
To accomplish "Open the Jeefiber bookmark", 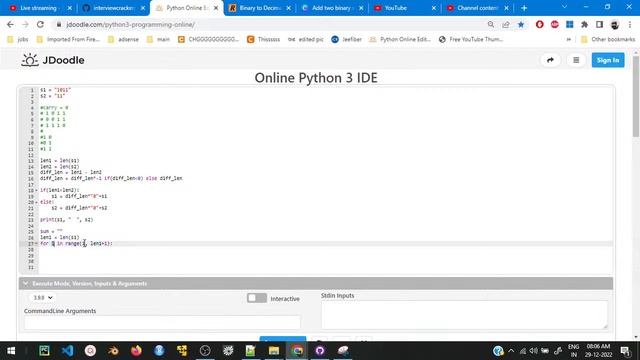I will coord(347,39).
